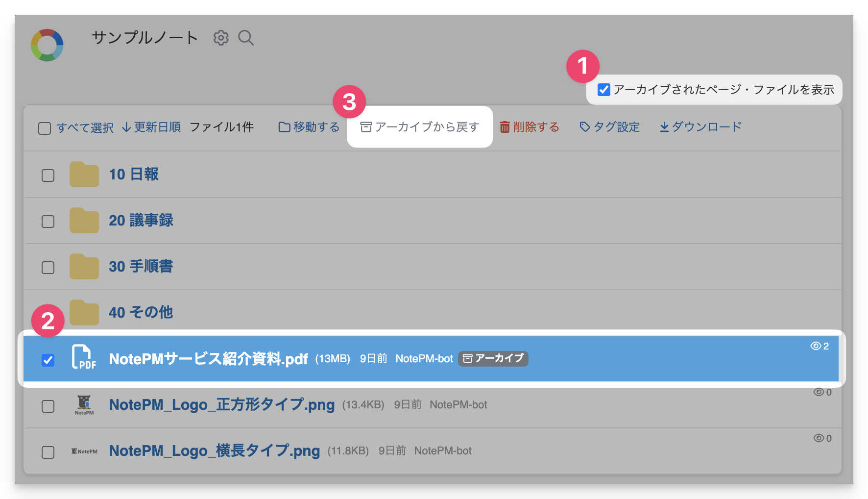Image resolution: width=868 pixels, height=499 pixels.
Task: Click the (13MB) size text
Action: click(x=333, y=359)
